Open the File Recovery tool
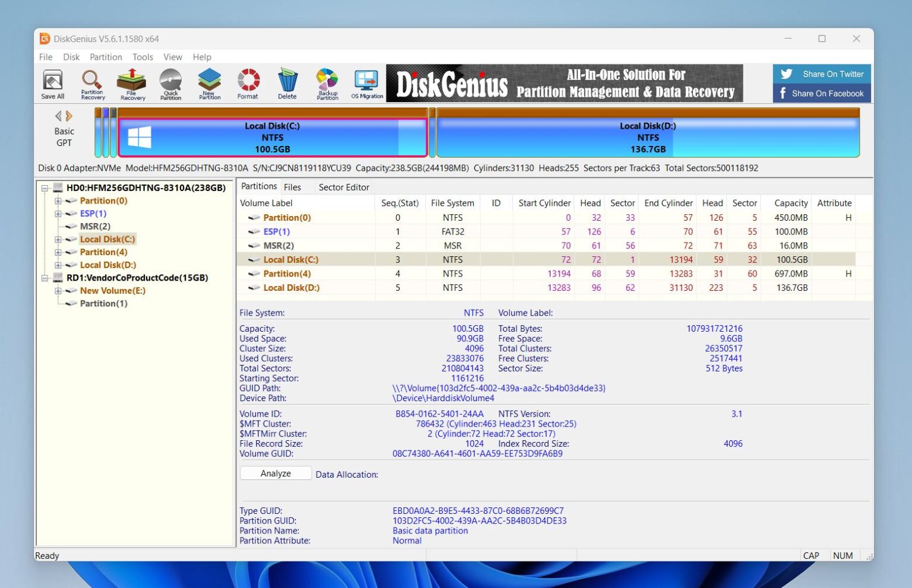Viewport: 912px width, 588px height. [x=131, y=83]
